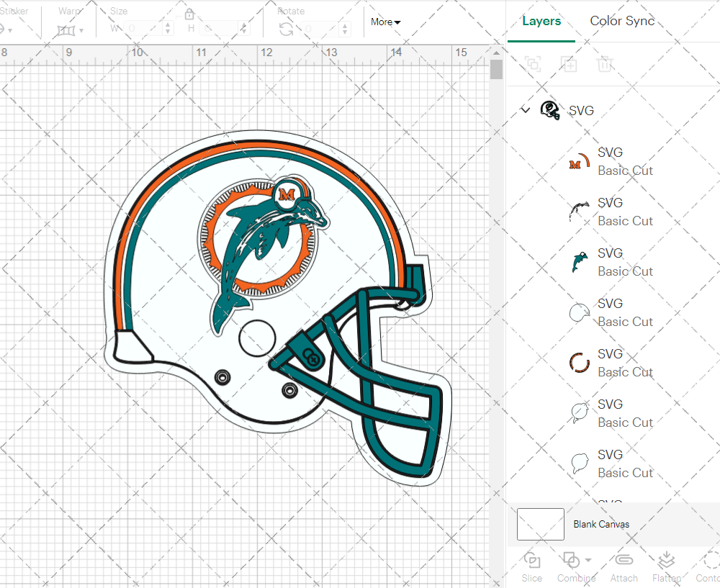Screen dimensions: 720x588
Task: Click the Blank Canvas label
Action: click(601, 524)
